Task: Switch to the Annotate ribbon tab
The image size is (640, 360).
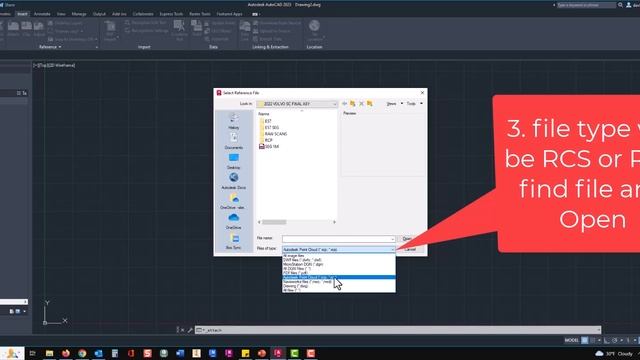Action: pos(42,14)
